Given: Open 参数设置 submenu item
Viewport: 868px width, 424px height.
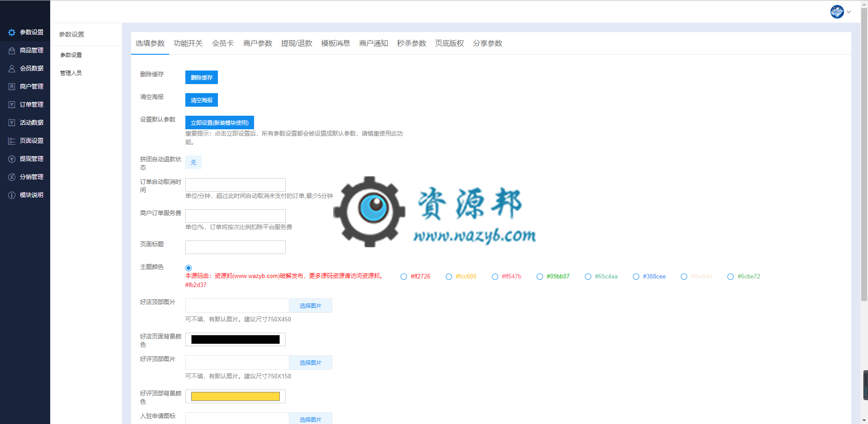Looking at the screenshot, I should pos(71,55).
